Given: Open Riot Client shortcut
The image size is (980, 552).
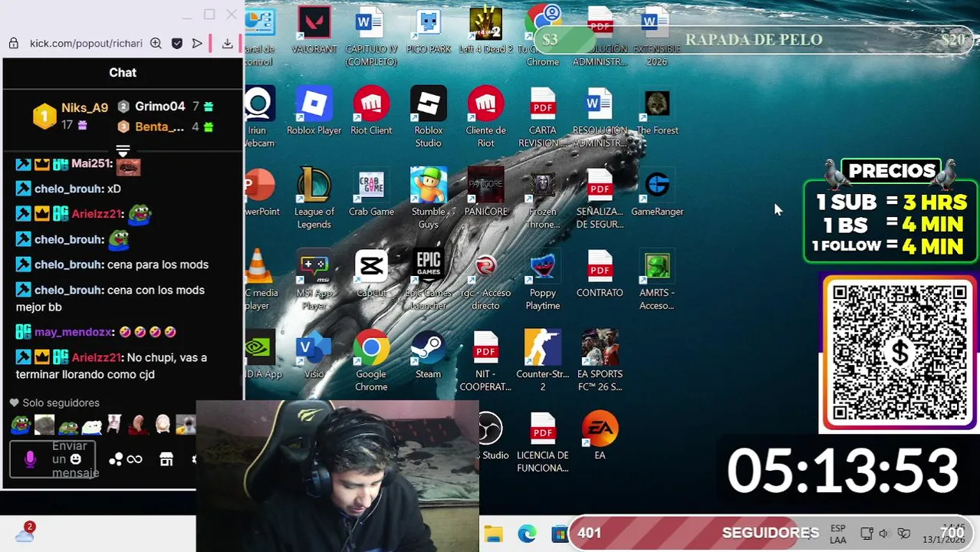Looking at the screenshot, I should click(x=371, y=112).
